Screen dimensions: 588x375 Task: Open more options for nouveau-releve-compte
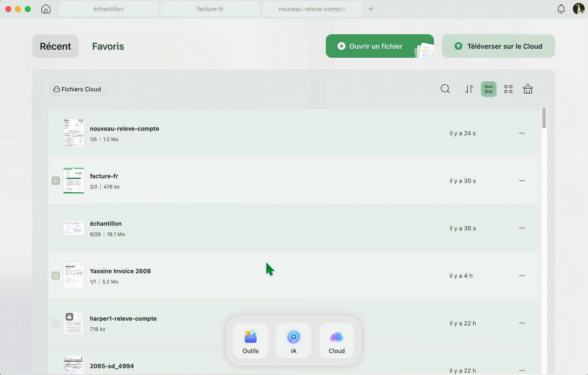point(522,133)
